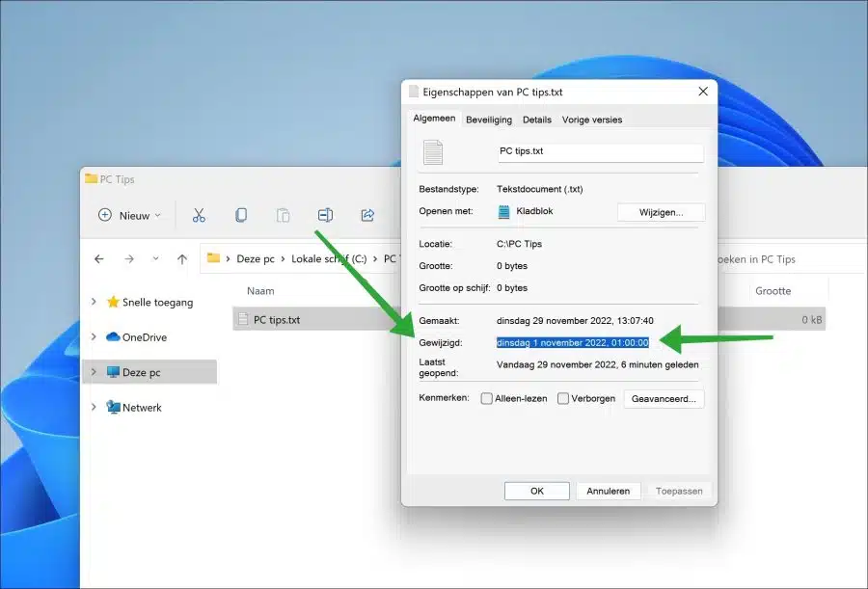Click the Toepassen button
The width and height of the screenshot is (868, 589).
pos(679,491)
